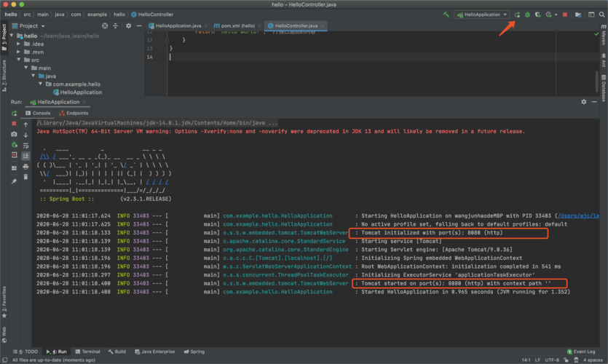Image resolution: width=608 pixels, height=364 pixels.
Task: Switch to the Console tab
Action: pyautogui.click(x=38, y=113)
